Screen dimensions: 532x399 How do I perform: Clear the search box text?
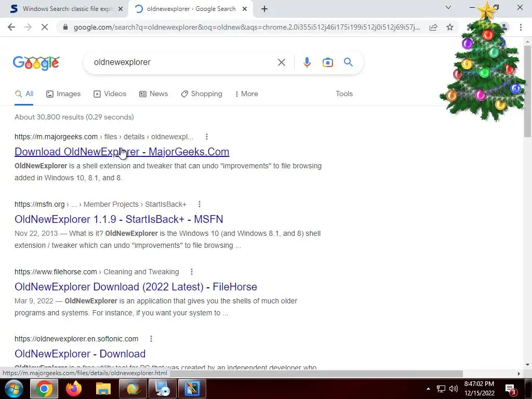click(x=281, y=62)
